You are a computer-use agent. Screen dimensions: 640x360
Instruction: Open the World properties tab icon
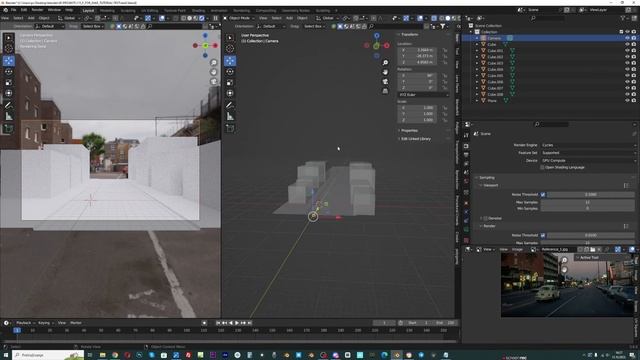pyautogui.click(x=466, y=182)
